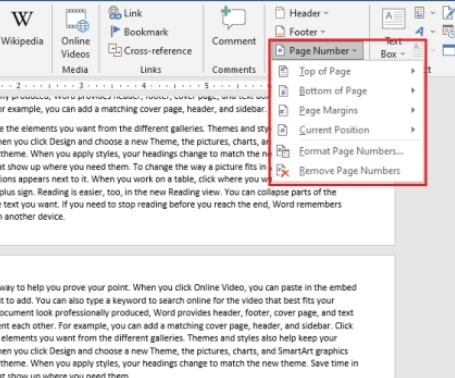Click the horizontal ruler at mark 4
Image resolution: width=455 pixels, height=378 pixels.
point(144,86)
